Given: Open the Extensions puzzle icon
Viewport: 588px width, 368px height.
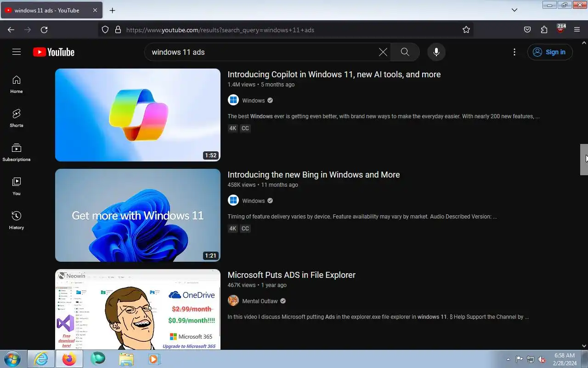Looking at the screenshot, I should [x=544, y=30].
